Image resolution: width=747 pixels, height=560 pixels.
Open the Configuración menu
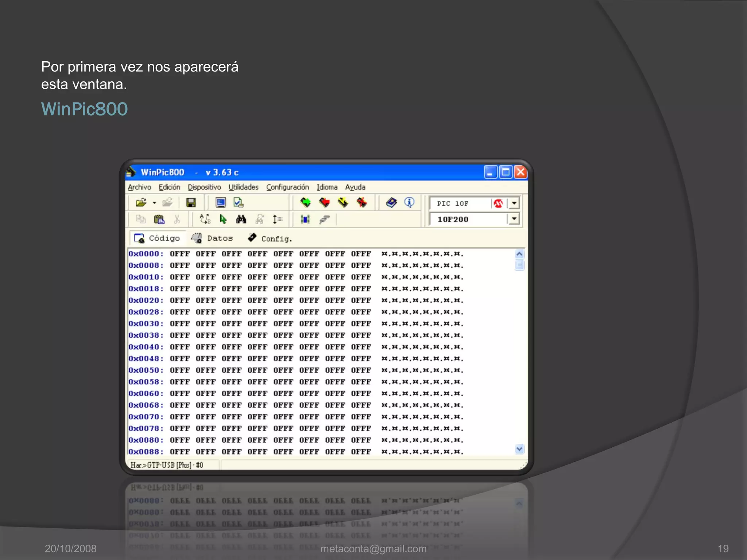click(x=287, y=187)
